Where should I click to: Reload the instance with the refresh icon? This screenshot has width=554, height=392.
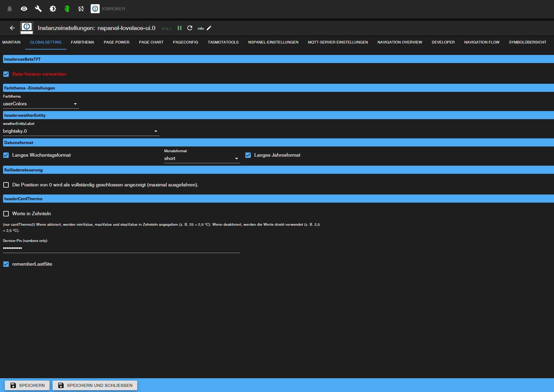(190, 28)
